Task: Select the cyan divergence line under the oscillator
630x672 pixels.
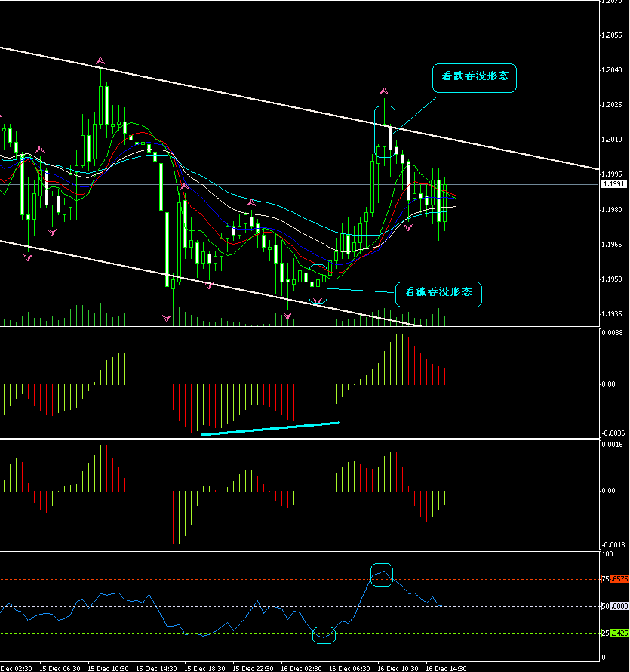Action: coord(270,429)
